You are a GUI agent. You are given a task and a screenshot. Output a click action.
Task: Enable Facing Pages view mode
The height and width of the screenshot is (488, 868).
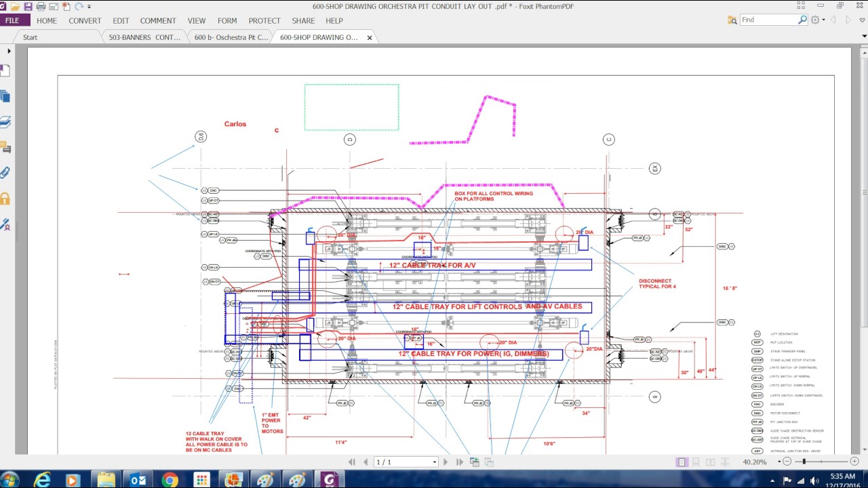(710, 462)
